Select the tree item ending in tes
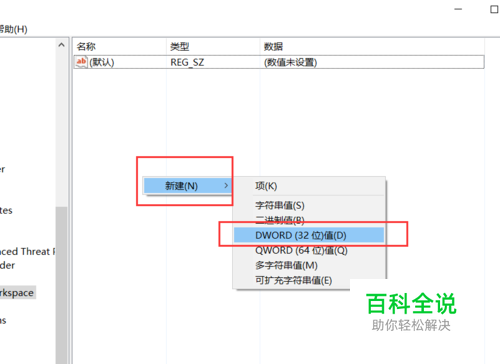This screenshot has width=500, height=364. pyautogui.click(x=6, y=211)
